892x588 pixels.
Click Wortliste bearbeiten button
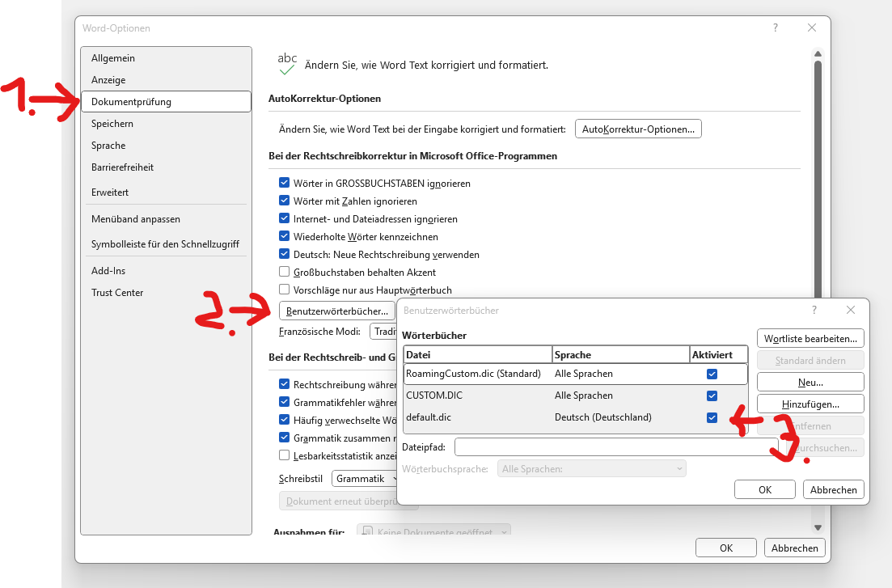(810, 339)
